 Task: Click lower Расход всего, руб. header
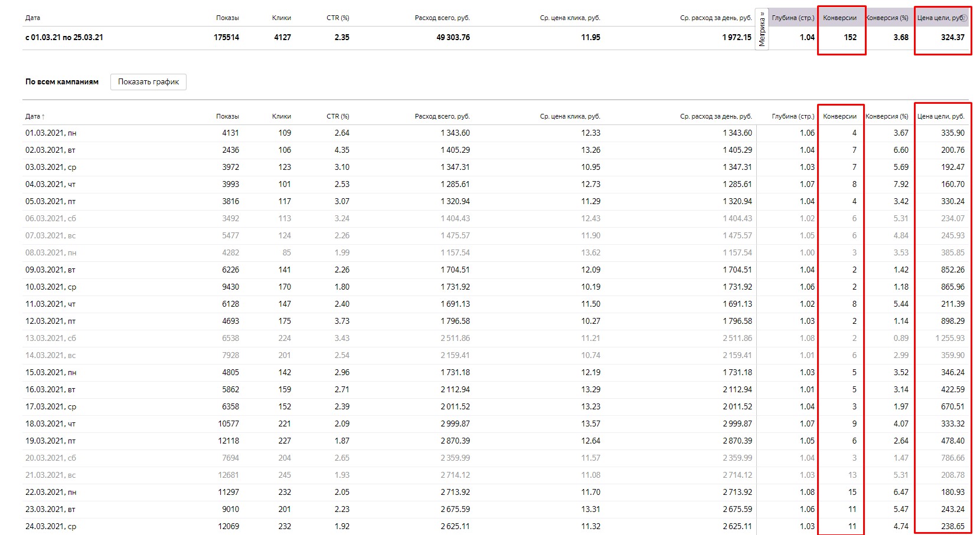442,116
